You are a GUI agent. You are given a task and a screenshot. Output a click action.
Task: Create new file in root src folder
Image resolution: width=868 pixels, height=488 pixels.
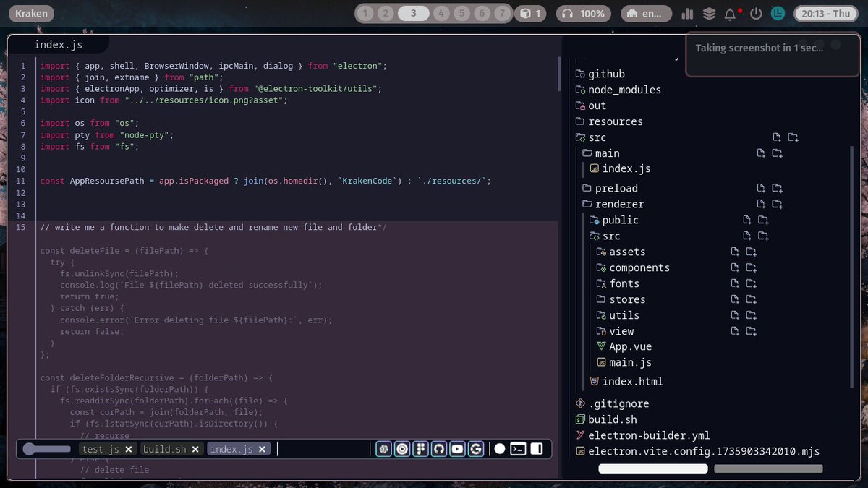pyautogui.click(x=777, y=137)
